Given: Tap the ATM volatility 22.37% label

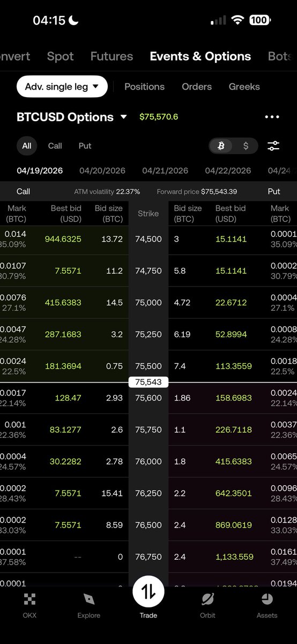Looking at the screenshot, I should 107,192.
